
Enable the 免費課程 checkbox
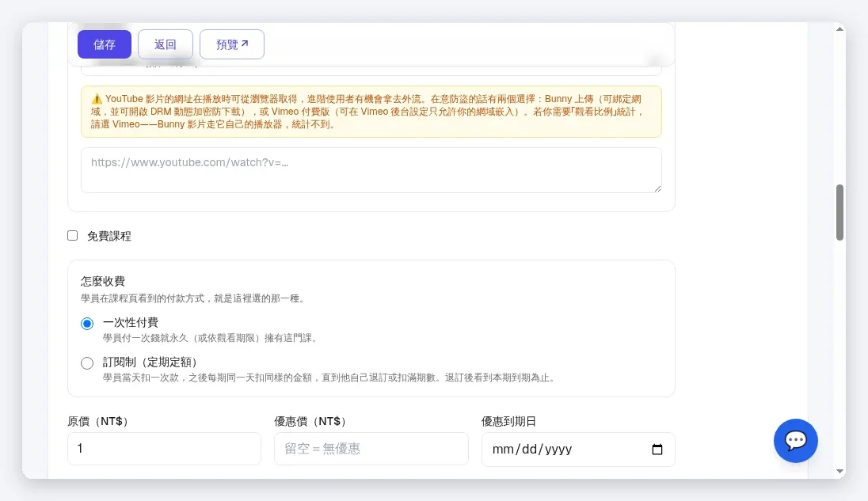pos(73,236)
